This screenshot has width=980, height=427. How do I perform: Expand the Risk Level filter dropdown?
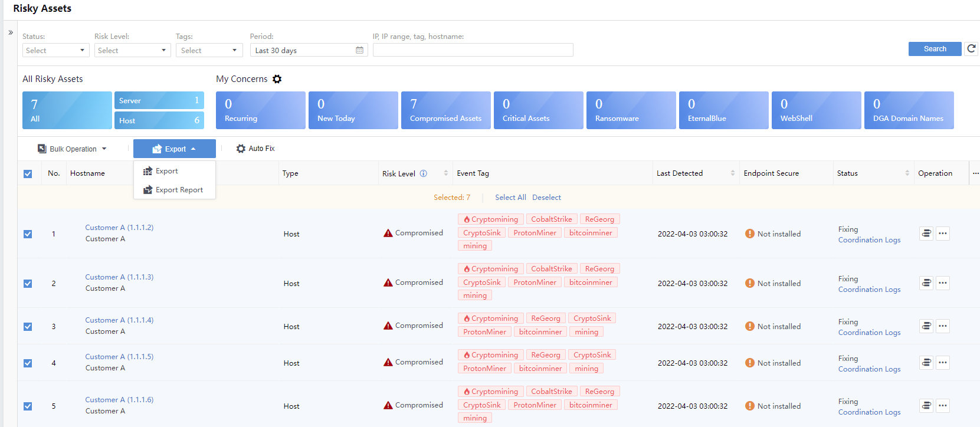(133, 51)
